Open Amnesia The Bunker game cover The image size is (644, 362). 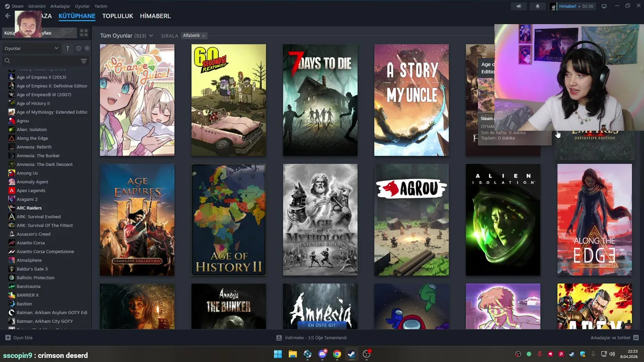click(229, 306)
